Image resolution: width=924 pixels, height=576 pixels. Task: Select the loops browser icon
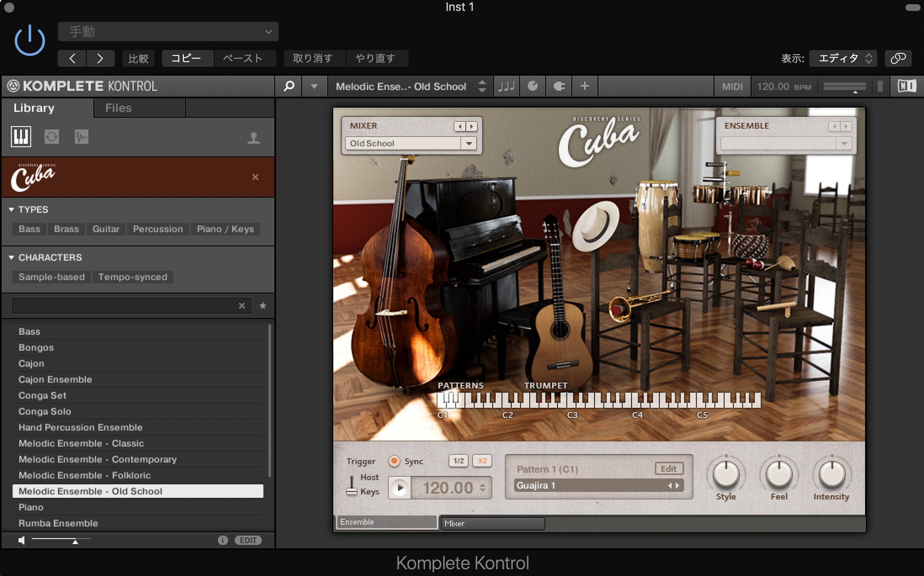pyautogui.click(x=52, y=137)
